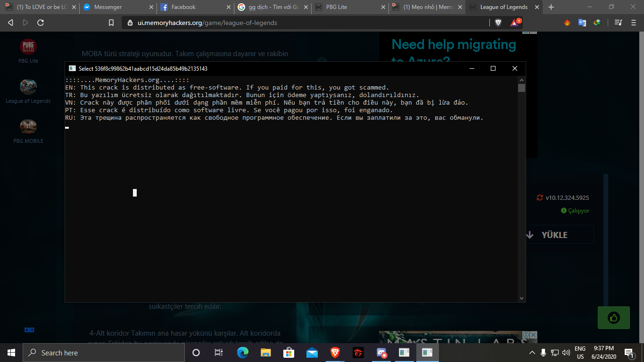Viewport: 644px width, 362px height.
Task: Open Google Translate extension
Action: click(x=582, y=23)
